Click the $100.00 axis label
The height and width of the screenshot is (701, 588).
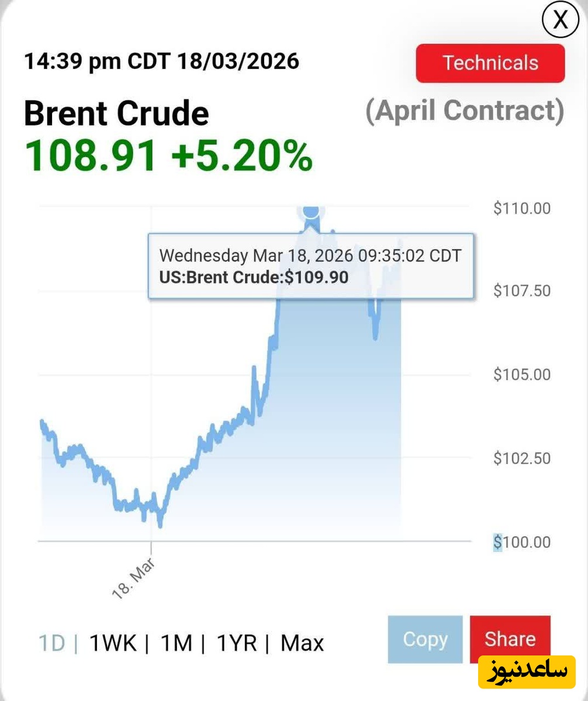521,542
